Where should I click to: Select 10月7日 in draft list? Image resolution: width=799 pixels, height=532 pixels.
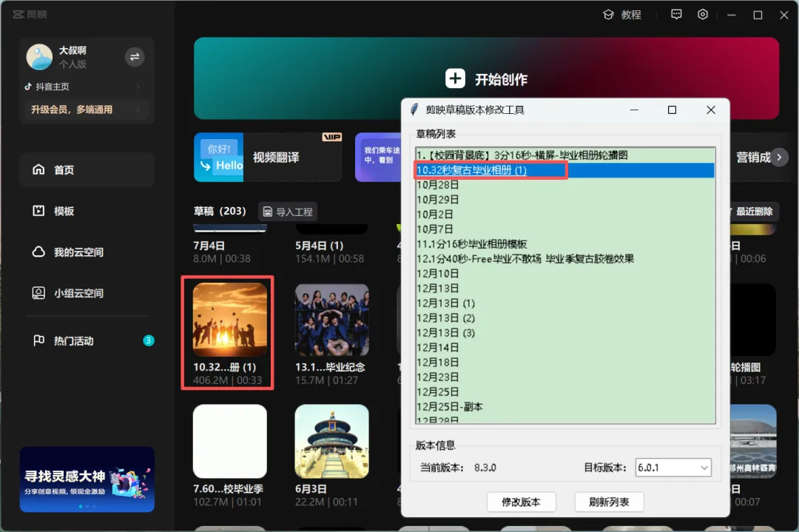pyautogui.click(x=565, y=229)
